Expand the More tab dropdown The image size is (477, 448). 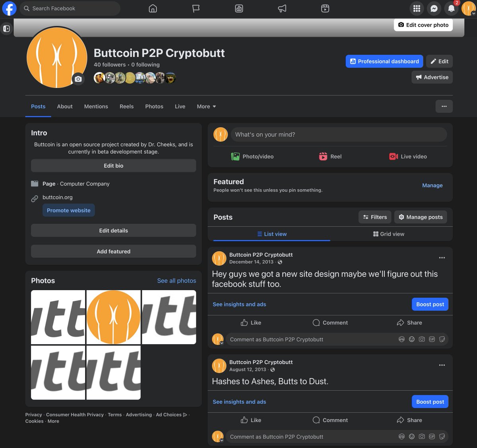206,106
